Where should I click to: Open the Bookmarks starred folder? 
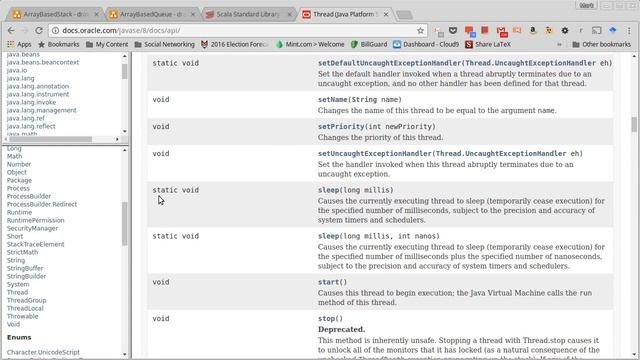coord(59,44)
